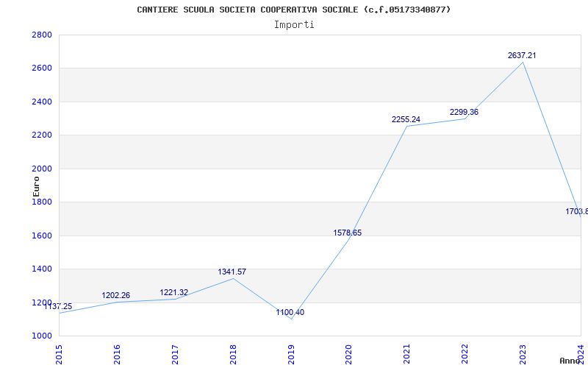The height and width of the screenshot is (368, 588).
Task: Click x-axis year 2023
Action: pyautogui.click(x=523, y=355)
